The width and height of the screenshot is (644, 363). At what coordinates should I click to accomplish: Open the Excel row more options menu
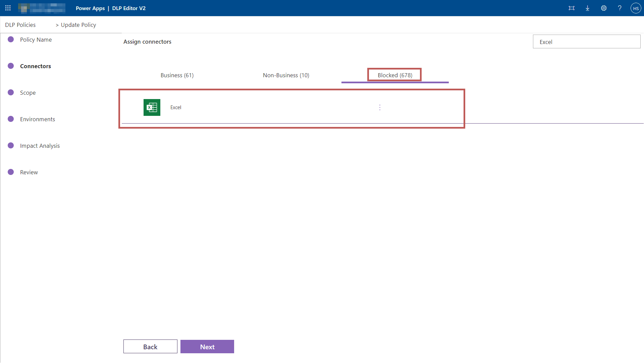click(380, 107)
